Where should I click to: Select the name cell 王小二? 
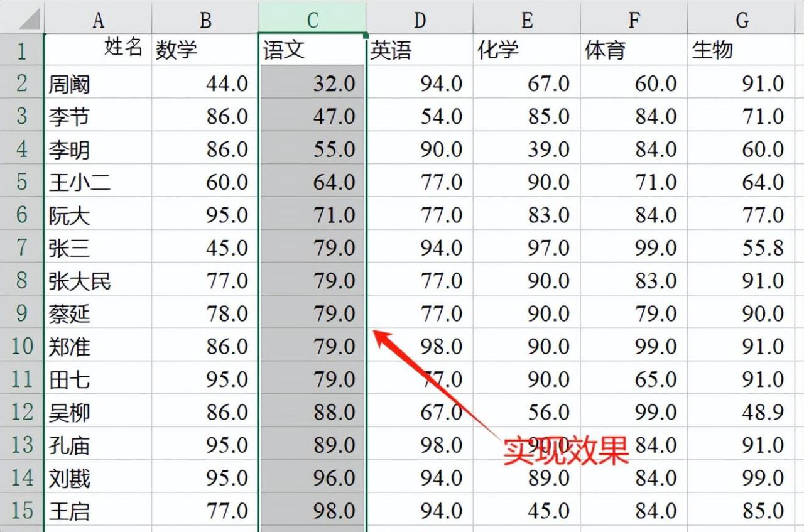(x=97, y=181)
